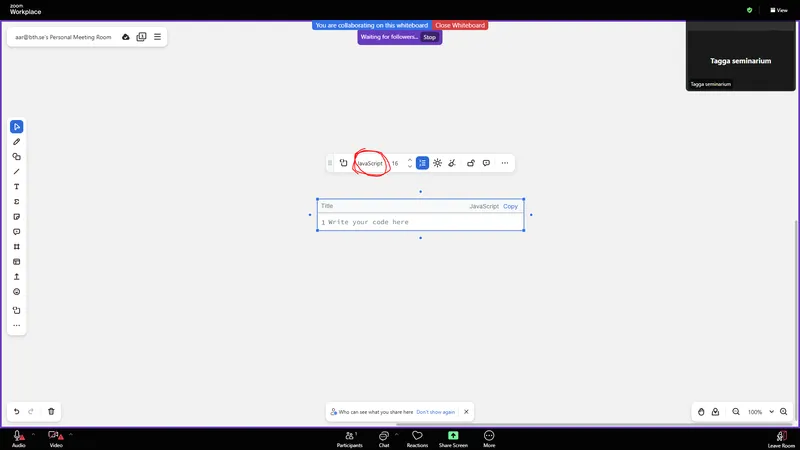Pick the Text tool

click(17, 187)
